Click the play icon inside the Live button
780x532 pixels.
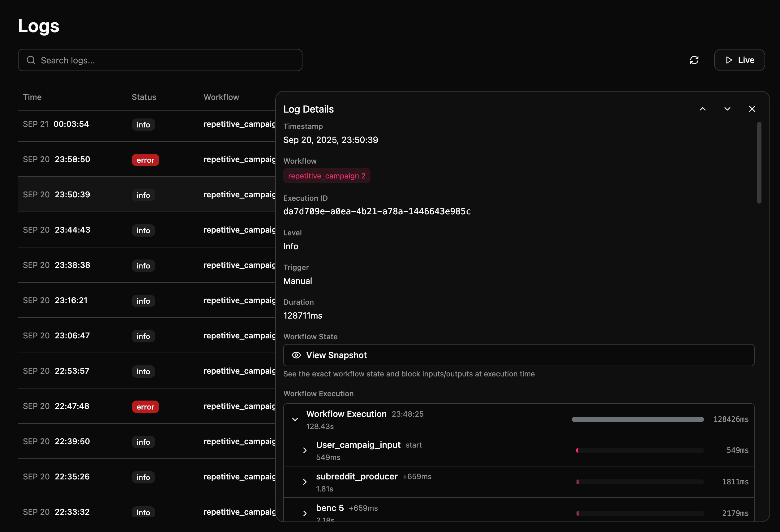pyautogui.click(x=729, y=60)
